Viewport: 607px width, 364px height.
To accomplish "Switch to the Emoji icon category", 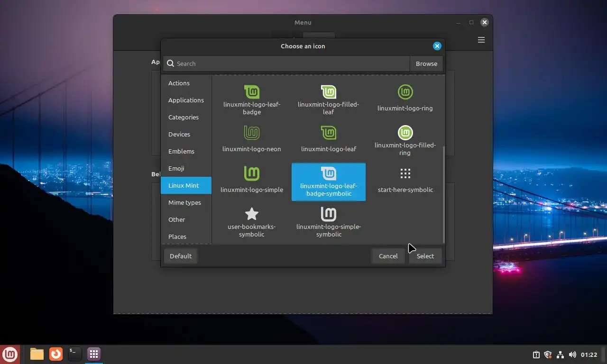I will pos(186,168).
